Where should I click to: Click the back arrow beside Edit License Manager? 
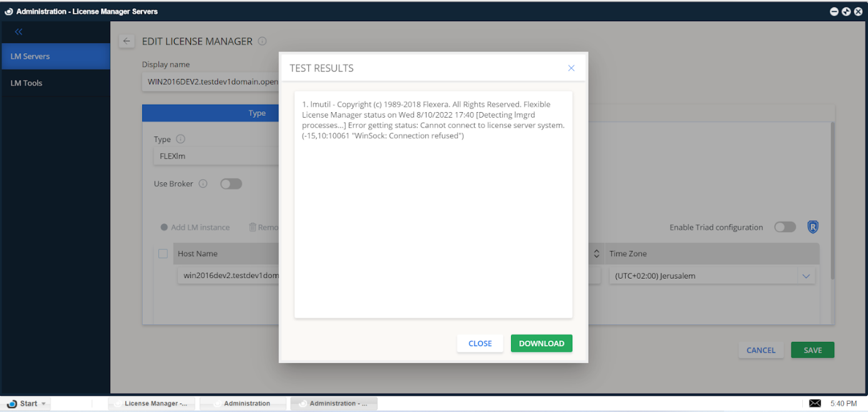127,41
